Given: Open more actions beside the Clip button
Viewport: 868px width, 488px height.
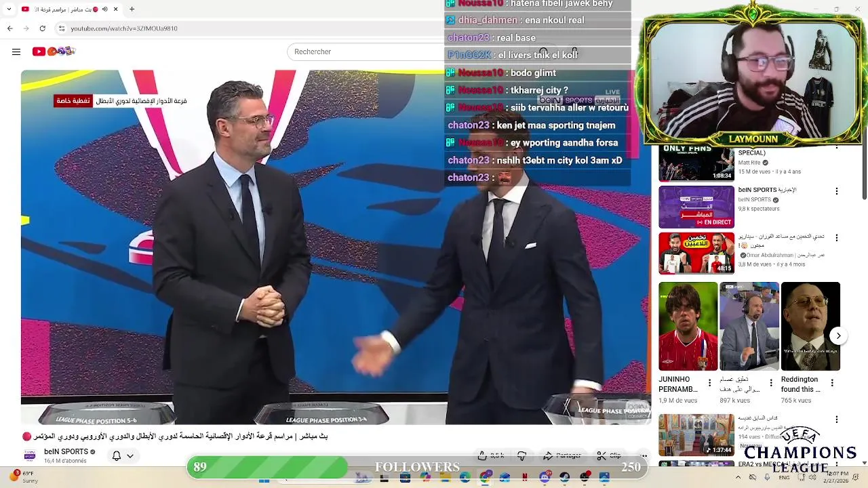Looking at the screenshot, I should 643,455.
